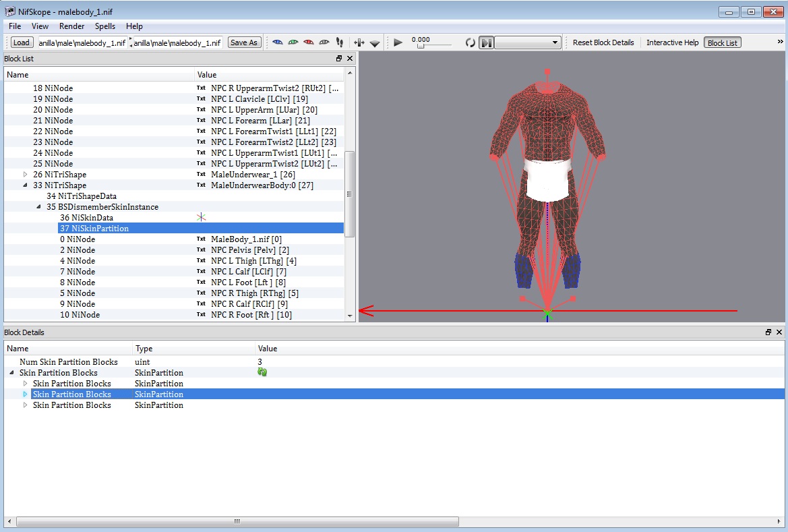
Task: Toggle the Block List toolbar button
Action: click(x=722, y=42)
